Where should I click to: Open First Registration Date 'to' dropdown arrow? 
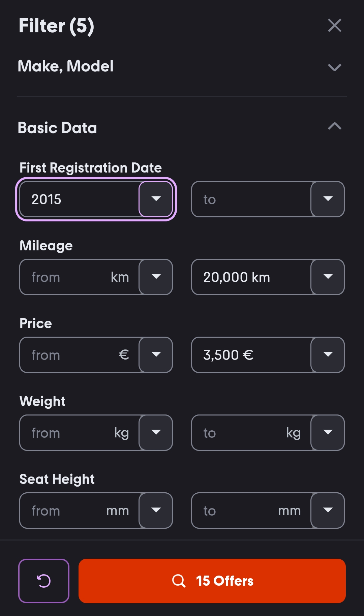coord(328,199)
